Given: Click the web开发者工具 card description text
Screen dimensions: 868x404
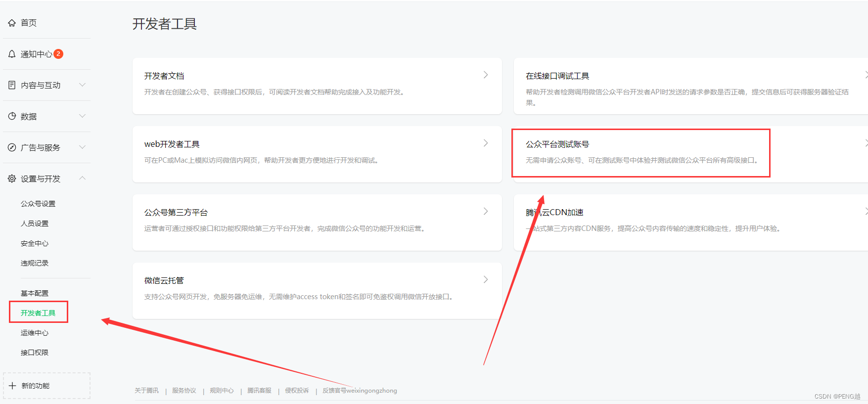Looking at the screenshot, I should coord(263,160).
